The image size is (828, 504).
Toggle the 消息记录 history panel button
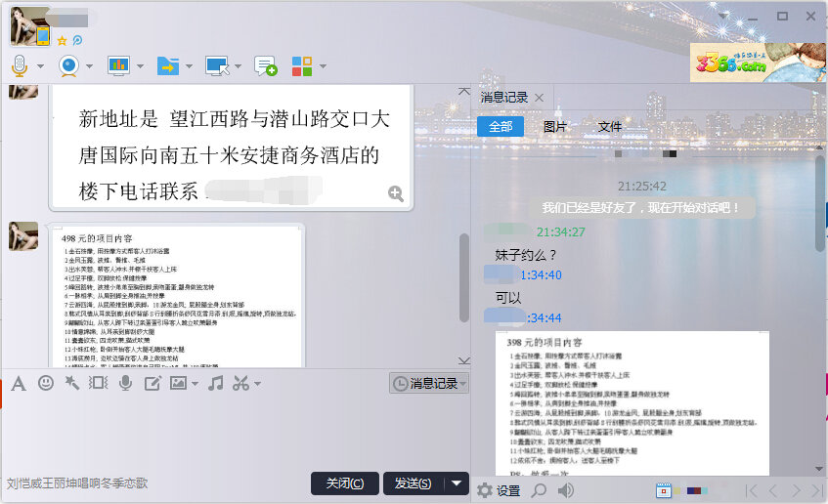click(x=428, y=384)
